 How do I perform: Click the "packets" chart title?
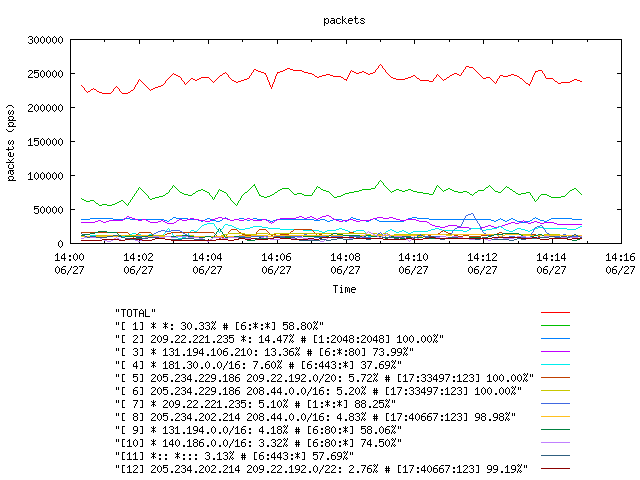[344, 20]
